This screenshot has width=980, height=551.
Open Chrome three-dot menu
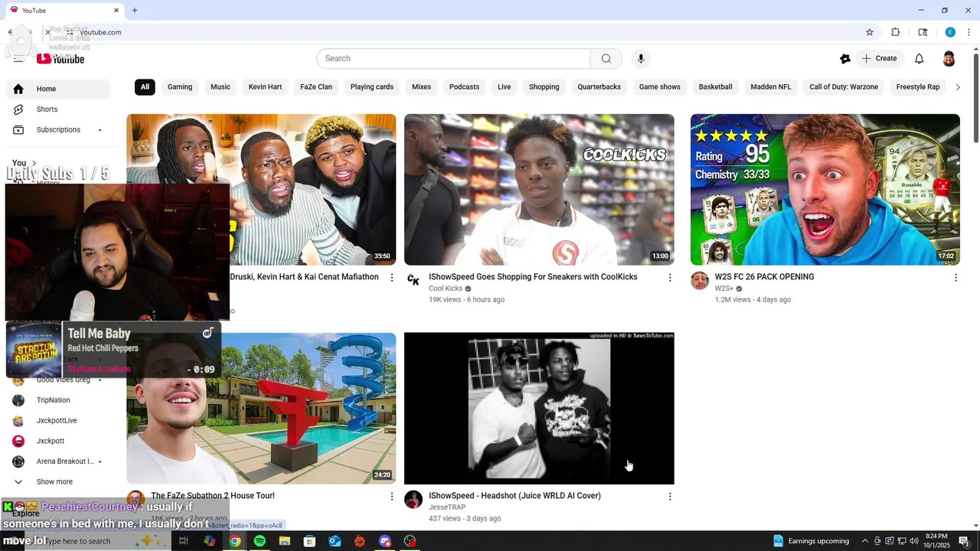tap(969, 32)
